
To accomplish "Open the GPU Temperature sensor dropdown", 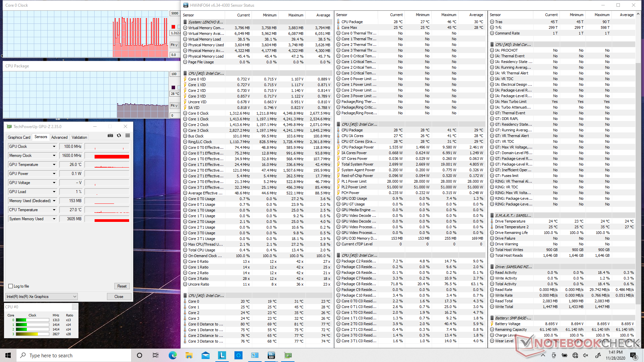I will point(54,165).
